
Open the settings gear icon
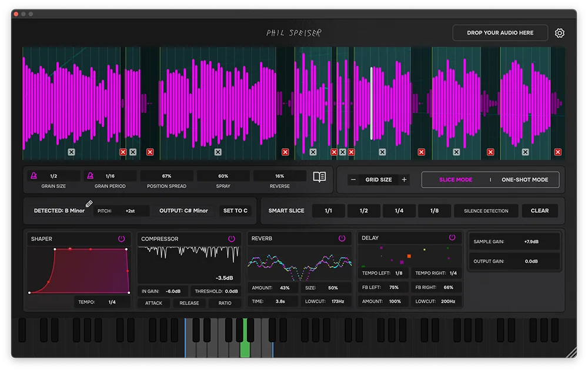559,33
